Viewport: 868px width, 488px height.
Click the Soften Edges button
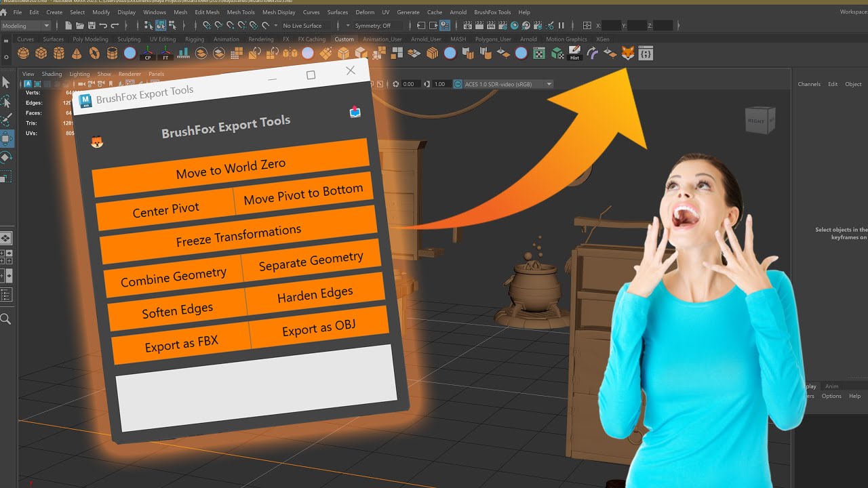pos(178,311)
